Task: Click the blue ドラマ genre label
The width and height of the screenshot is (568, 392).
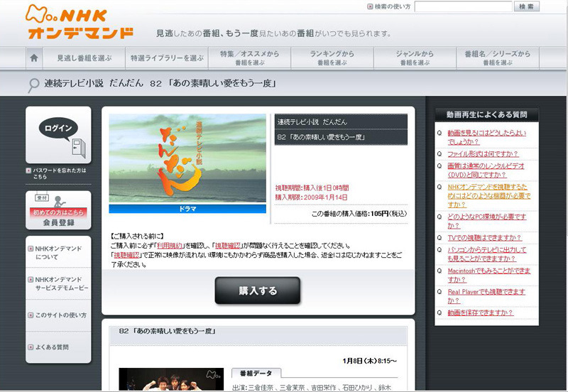Action: 187,209
